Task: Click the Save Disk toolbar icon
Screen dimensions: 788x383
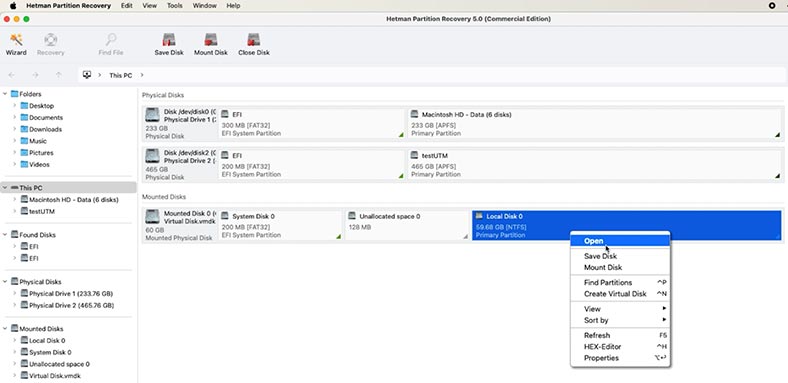Action: click(169, 44)
